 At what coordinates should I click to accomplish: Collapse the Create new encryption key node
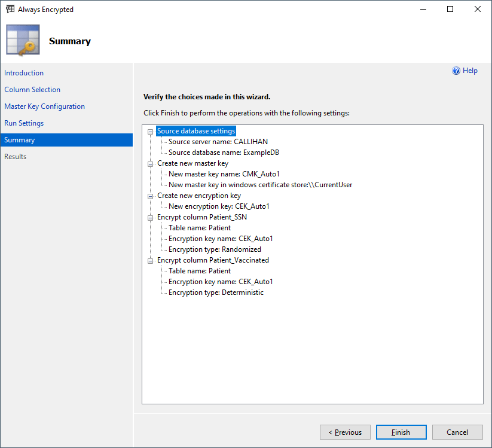[151, 196]
